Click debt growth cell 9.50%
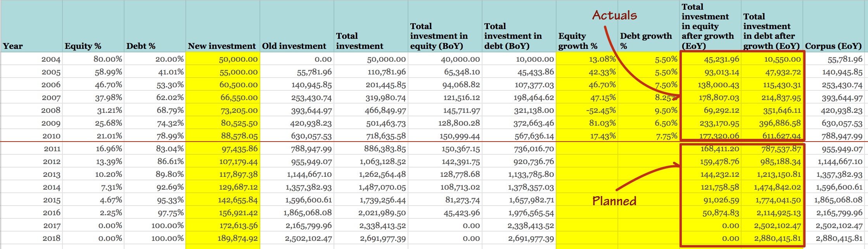This screenshot has height=249, width=868. click(x=648, y=110)
